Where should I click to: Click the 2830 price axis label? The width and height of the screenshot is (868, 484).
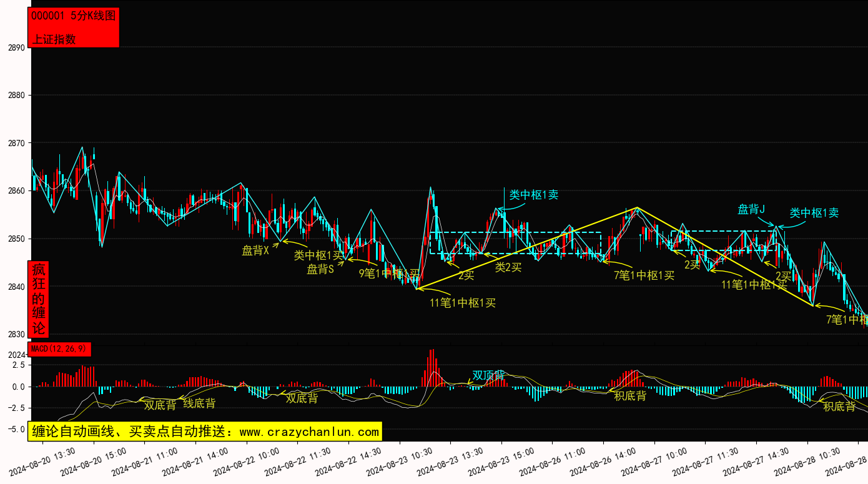[16, 335]
